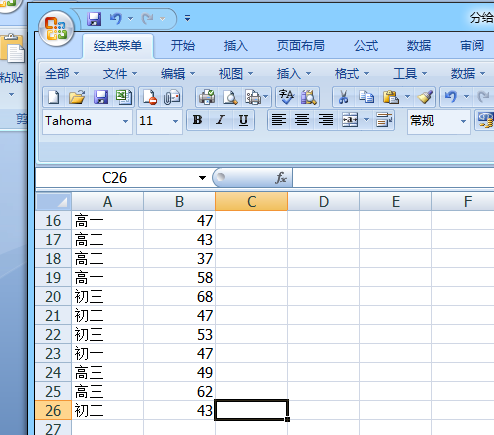Viewport: 494px width, 435px height.
Task: Open the 编辑 menu
Action: 178,74
